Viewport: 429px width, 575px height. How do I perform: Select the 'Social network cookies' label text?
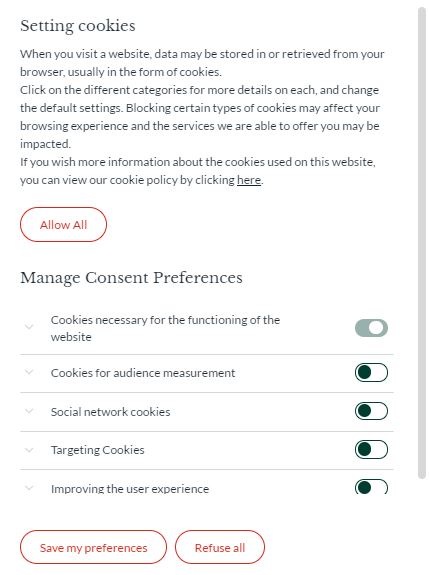pos(110,412)
